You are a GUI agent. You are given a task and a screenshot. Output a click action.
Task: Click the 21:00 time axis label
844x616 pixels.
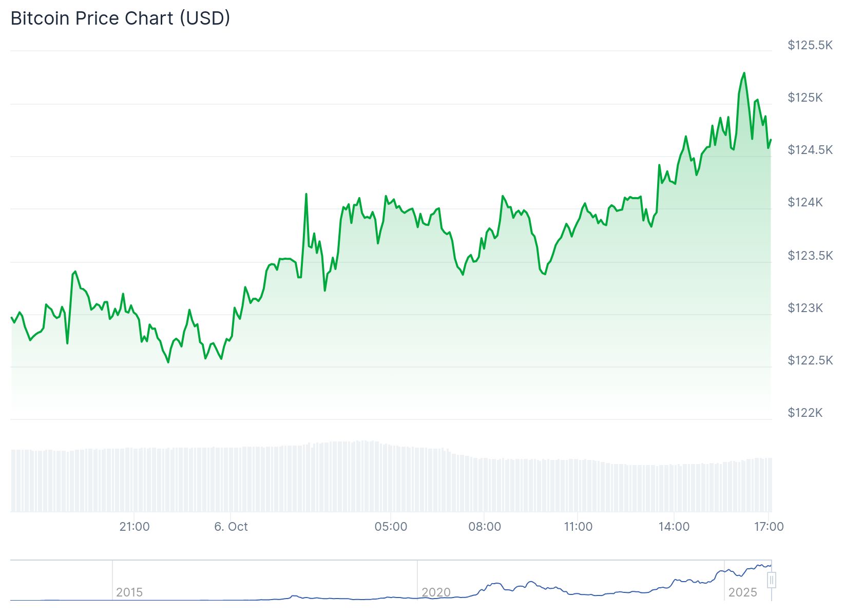pyautogui.click(x=135, y=527)
